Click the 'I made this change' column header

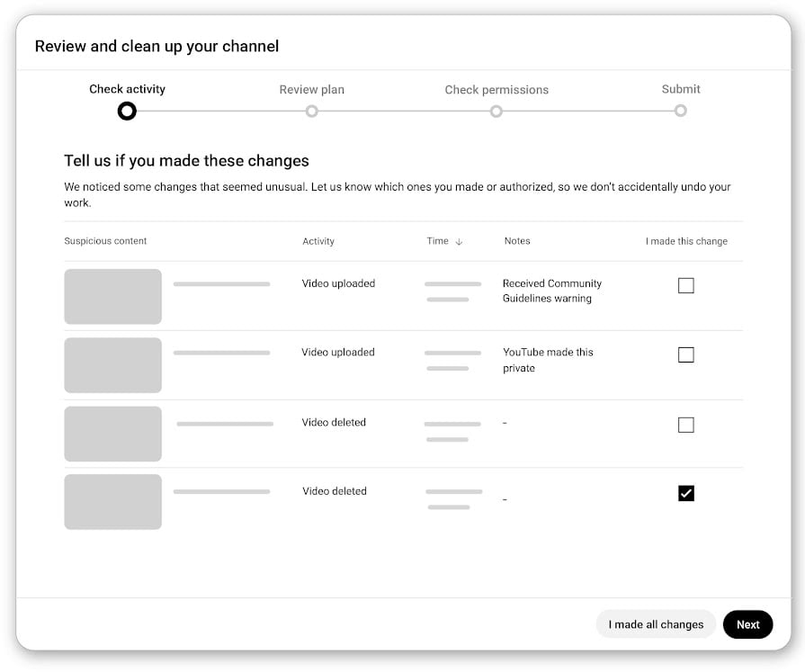tap(686, 241)
